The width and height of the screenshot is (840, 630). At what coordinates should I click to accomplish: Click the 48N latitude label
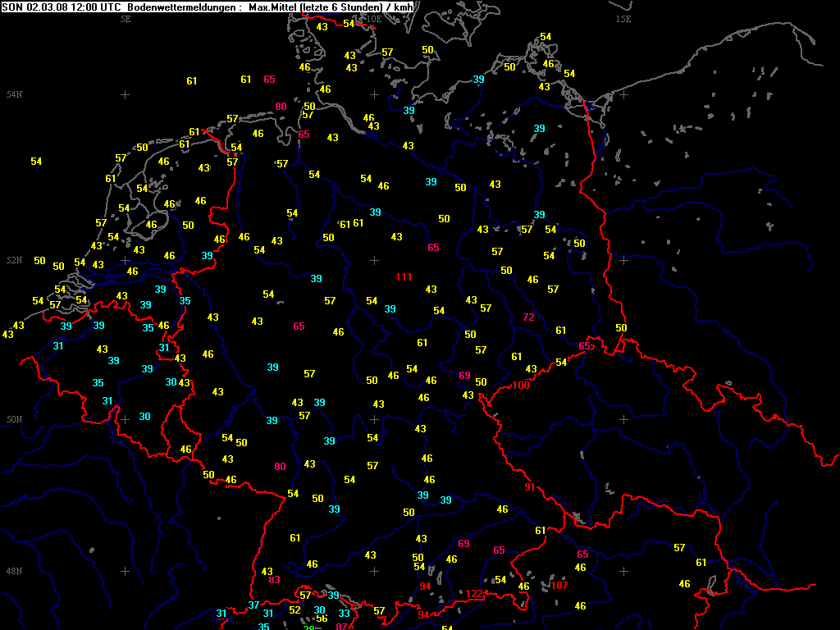tap(14, 571)
